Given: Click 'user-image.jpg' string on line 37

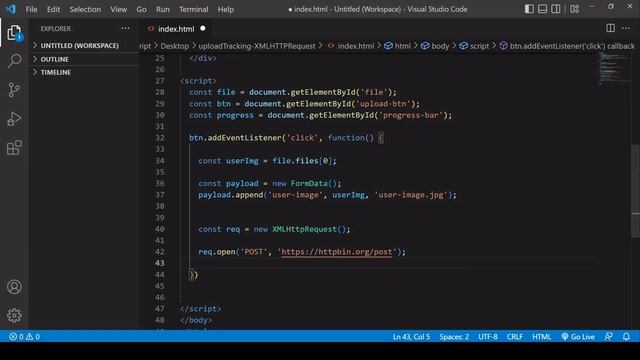Looking at the screenshot, I should [x=411, y=195].
